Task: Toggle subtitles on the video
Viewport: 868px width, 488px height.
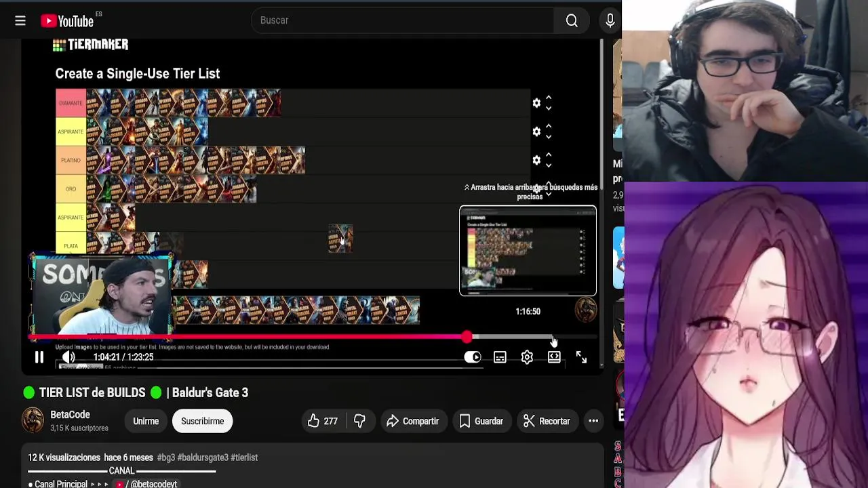Action: pyautogui.click(x=500, y=357)
